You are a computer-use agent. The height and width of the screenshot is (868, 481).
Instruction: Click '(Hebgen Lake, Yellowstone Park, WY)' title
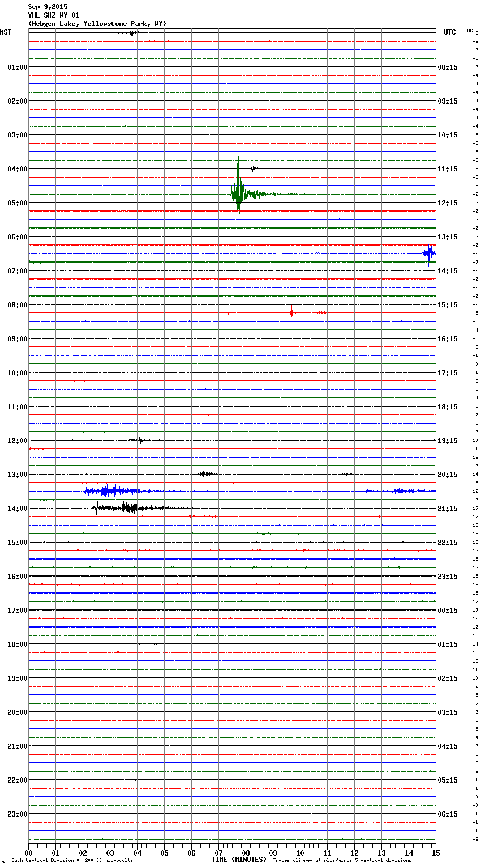[x=97, y=24]
